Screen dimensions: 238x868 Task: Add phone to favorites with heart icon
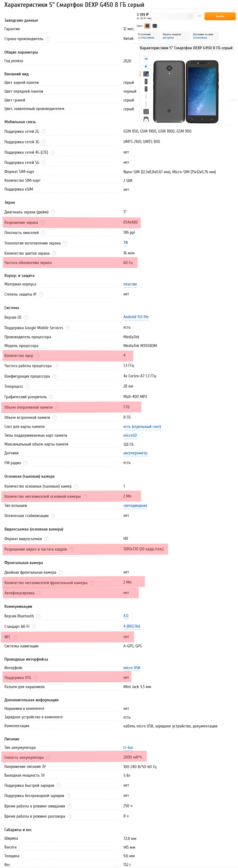pos(199,16)
